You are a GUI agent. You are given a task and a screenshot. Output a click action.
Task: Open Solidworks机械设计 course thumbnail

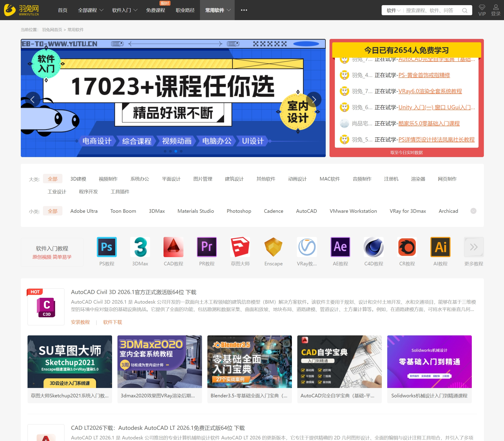pos(429,362)
